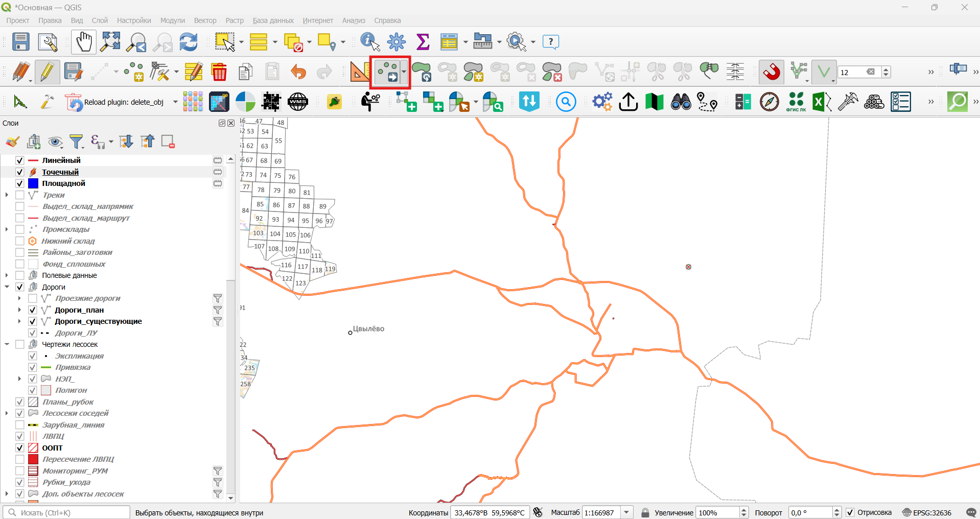Screen dimensions: 980x519
Task: Open the binoculars search plugin icon
Action: (x=681, y=102)
